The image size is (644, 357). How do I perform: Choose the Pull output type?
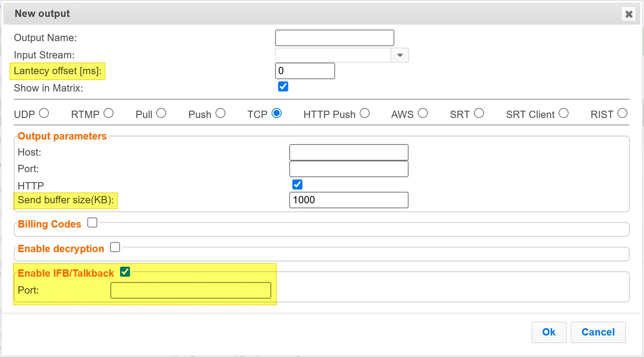[161, 113]
